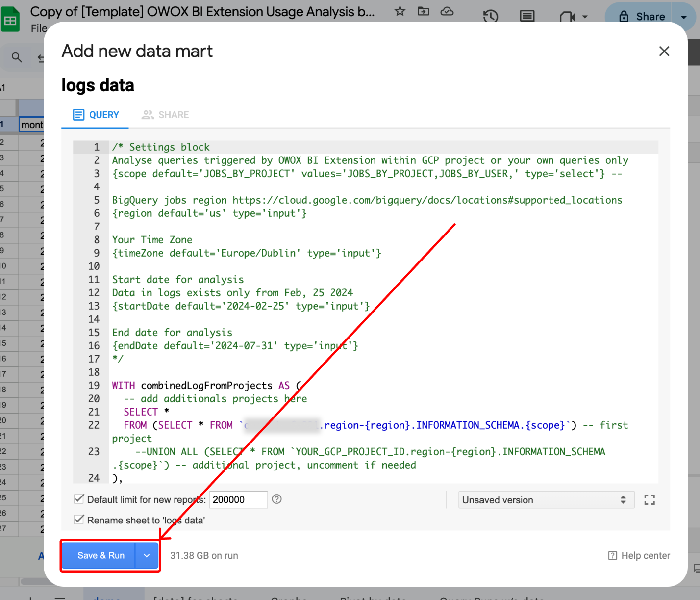Image resolution: width=700 pixels, height=600 pixels.
Task: Click the timeZone 'Europe/Dublin' line
Action: pyautogui.click(x=247, y=253)
